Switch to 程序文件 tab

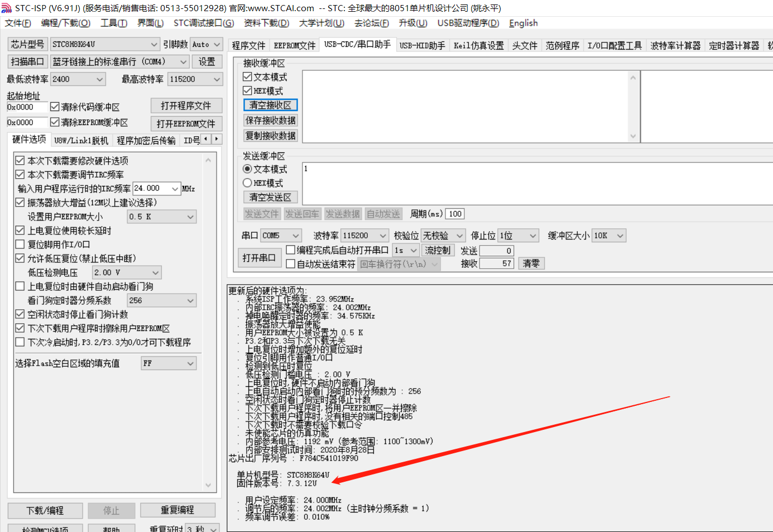249,46
